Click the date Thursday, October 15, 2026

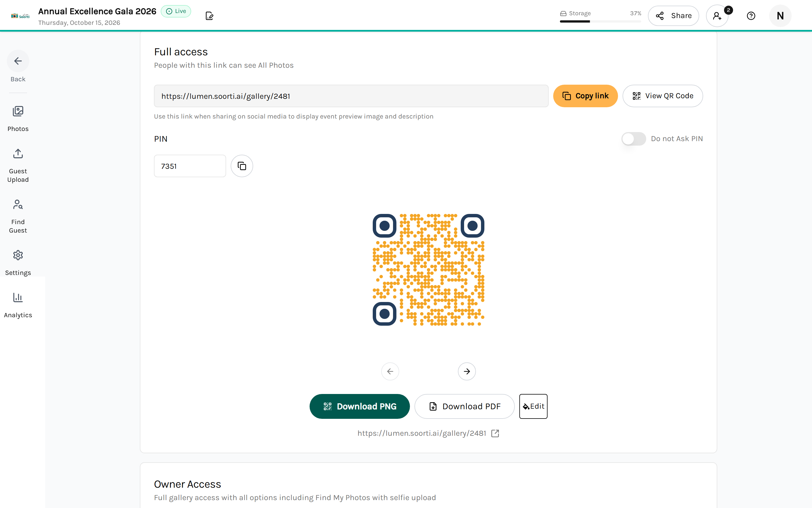click(79, 23)
